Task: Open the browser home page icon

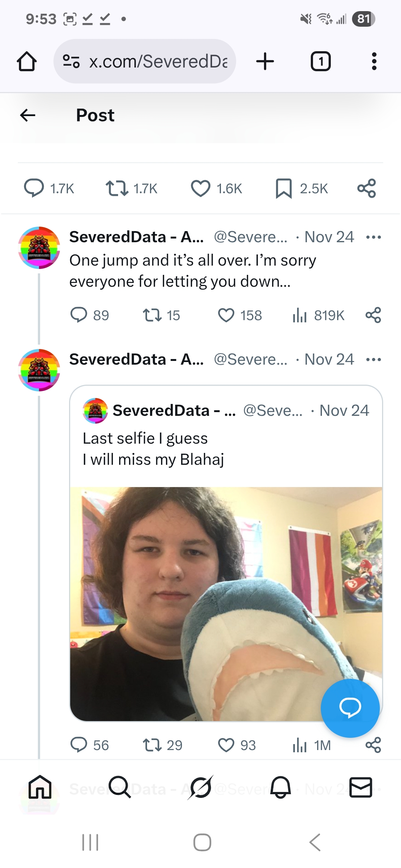Action: 27,61
